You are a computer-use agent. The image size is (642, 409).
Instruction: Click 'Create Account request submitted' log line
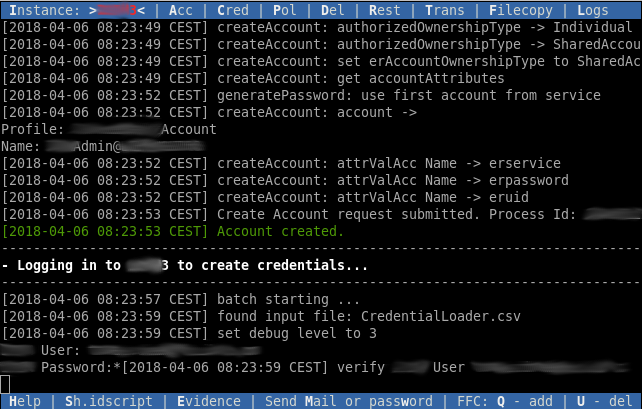(x=321, y=214)
